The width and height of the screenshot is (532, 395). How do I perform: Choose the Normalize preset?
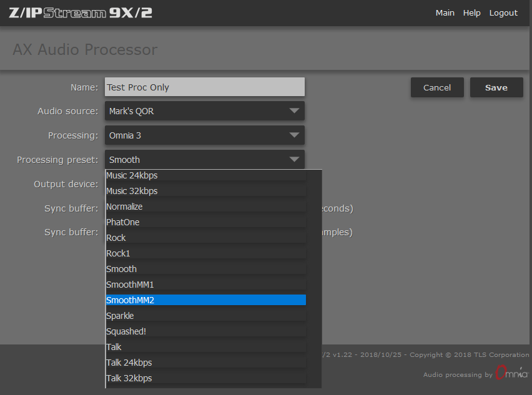[206, 207]
